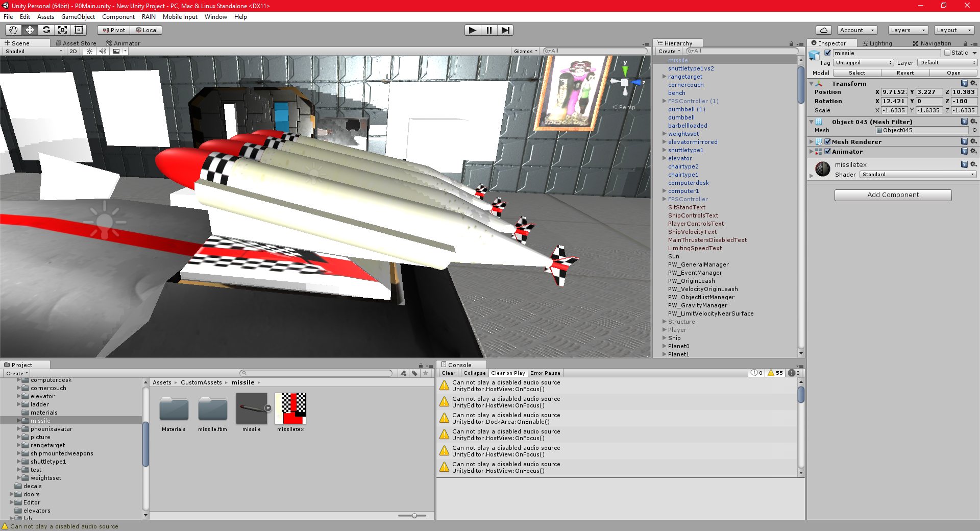
Task: Click Clear in the Console
Action: (x=449, y=373)
